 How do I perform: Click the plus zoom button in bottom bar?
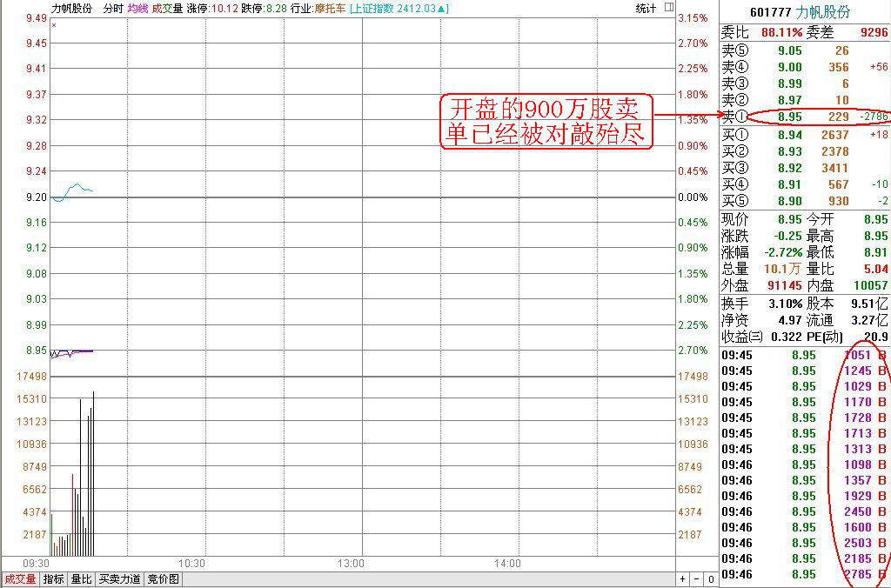[x=683, y=579]
